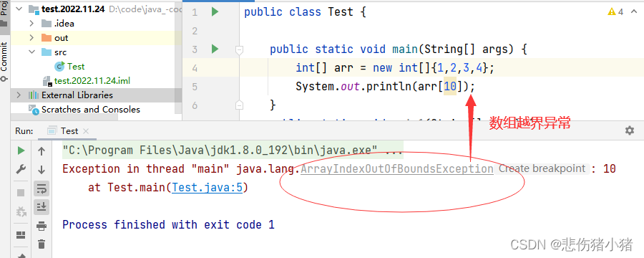Click the src folder icon

(47, 52)
